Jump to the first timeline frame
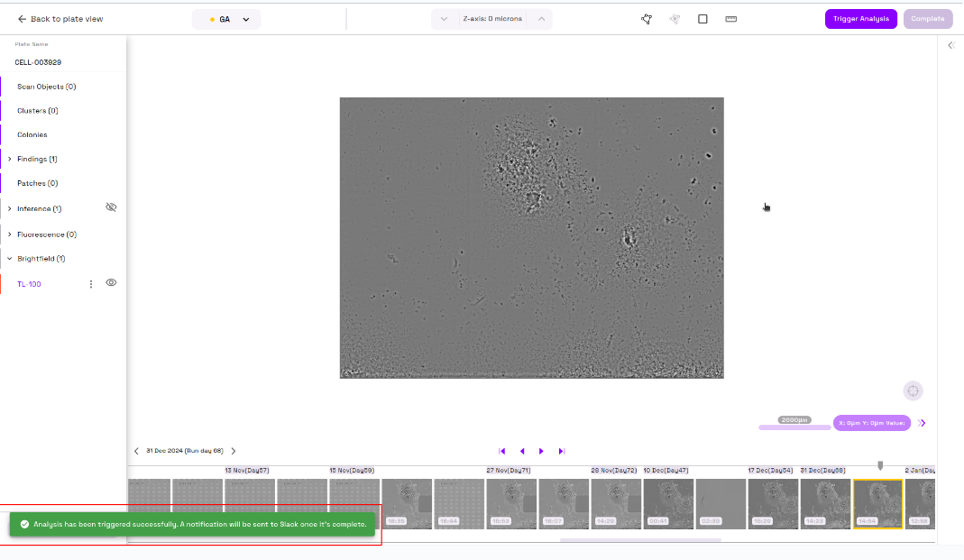The height and width of the screenshot is (560, 964). tap(502, 451)
